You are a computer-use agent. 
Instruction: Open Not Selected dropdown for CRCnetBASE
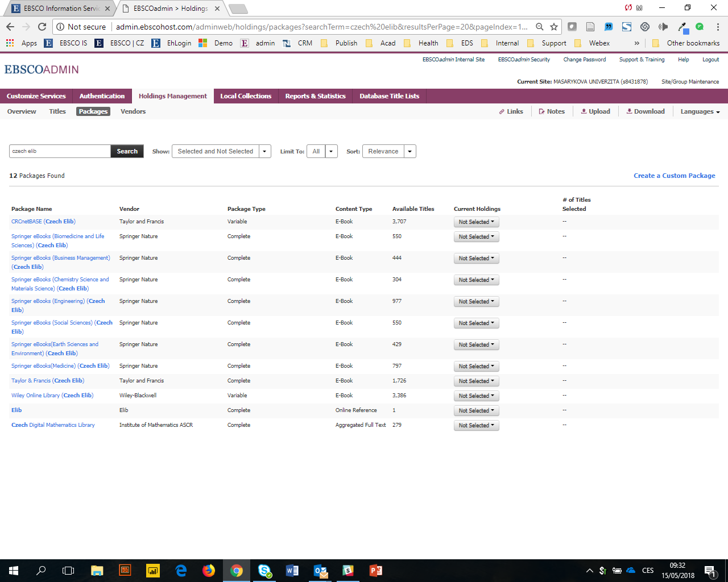click(x=476, y=222)
